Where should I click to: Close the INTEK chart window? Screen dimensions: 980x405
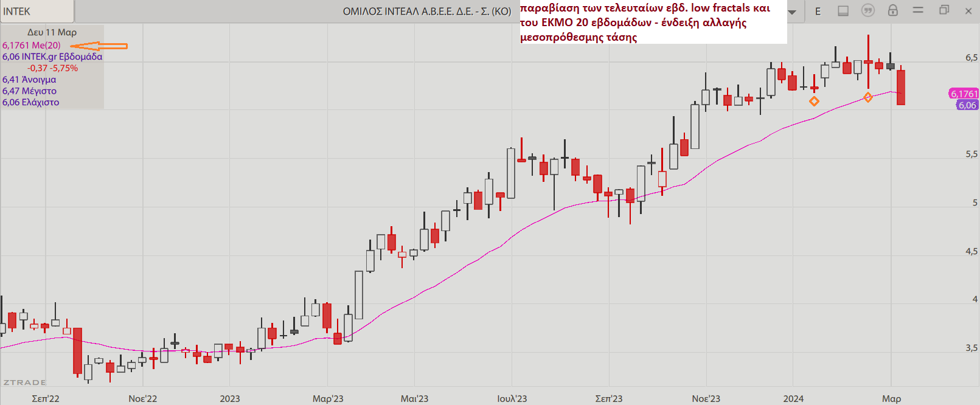coord(968,11)
